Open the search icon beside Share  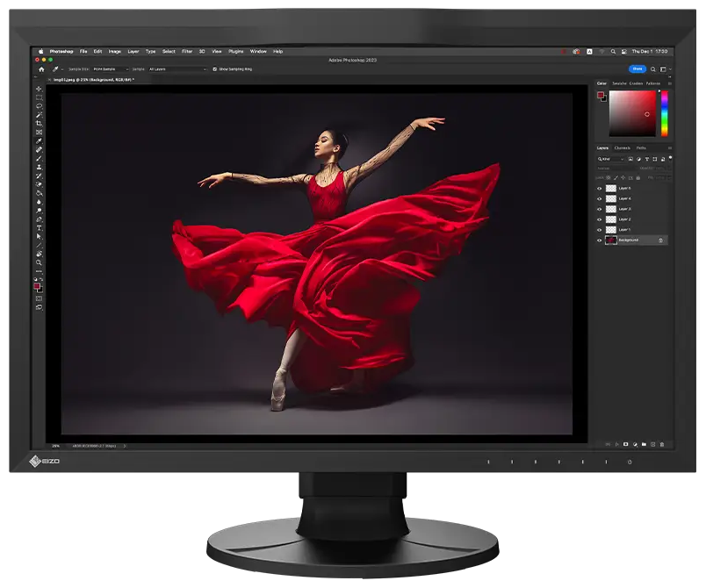point(652,68)
